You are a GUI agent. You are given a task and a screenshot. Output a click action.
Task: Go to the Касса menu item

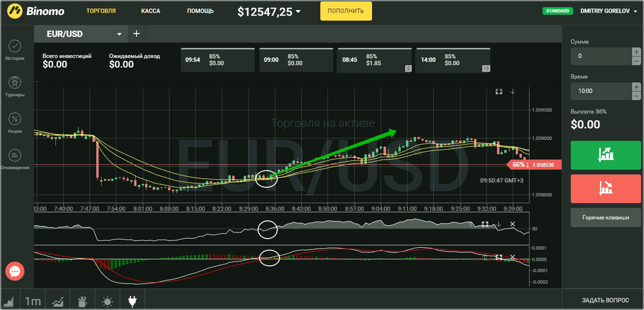pos(151,11)
